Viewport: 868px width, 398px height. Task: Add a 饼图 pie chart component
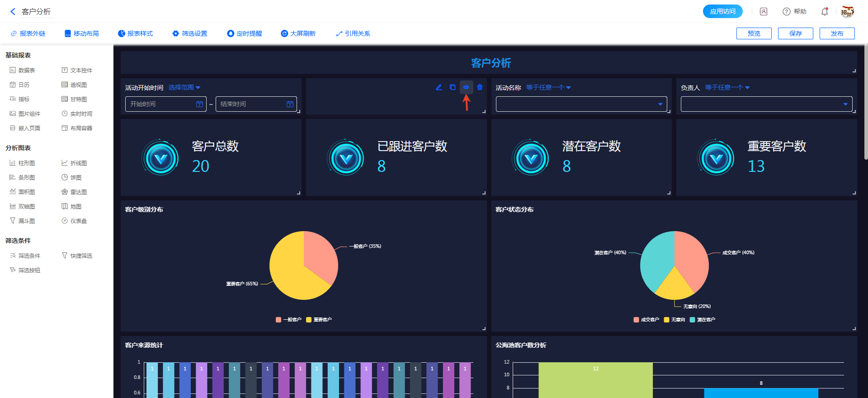click(71, 178)
